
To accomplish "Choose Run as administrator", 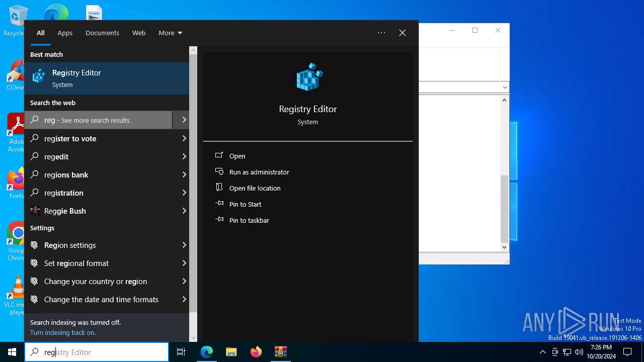I will pyautogui.click(x=259, y=172).
